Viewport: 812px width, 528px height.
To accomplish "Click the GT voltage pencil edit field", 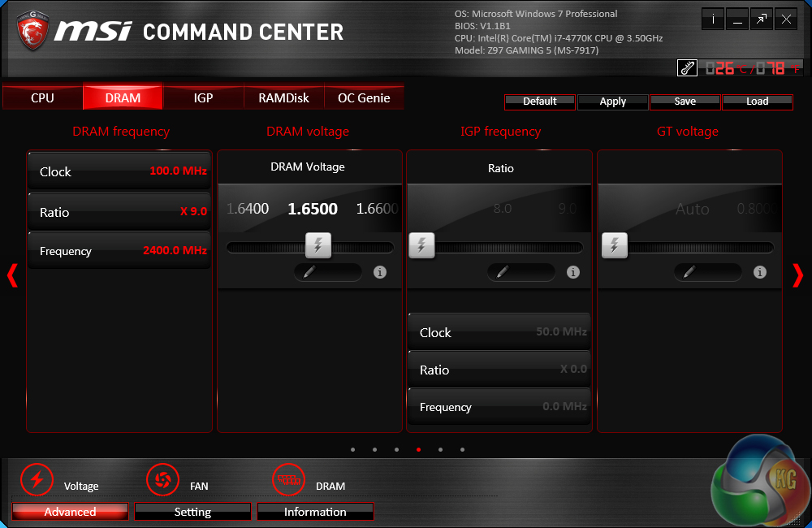I will coord(708,272).
